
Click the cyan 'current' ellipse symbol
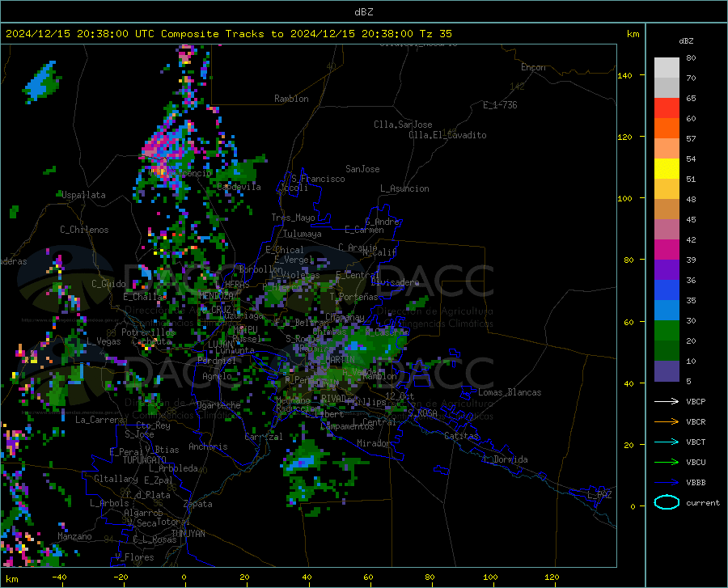(x=667, y=502)
